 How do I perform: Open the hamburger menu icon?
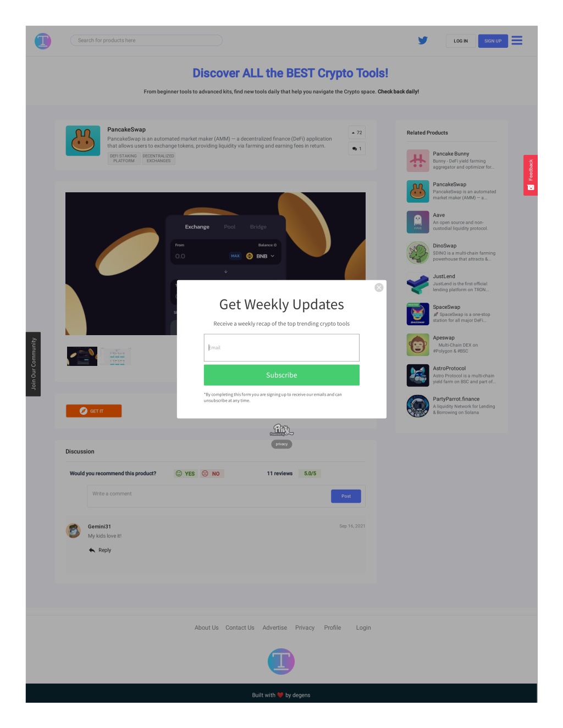pos(517,41)
